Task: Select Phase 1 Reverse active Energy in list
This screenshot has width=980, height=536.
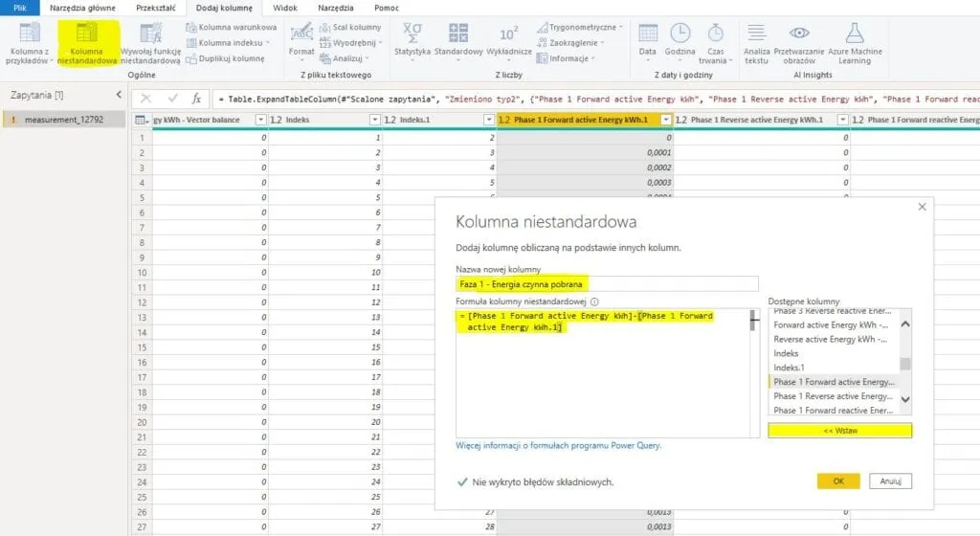Action: 834,396
